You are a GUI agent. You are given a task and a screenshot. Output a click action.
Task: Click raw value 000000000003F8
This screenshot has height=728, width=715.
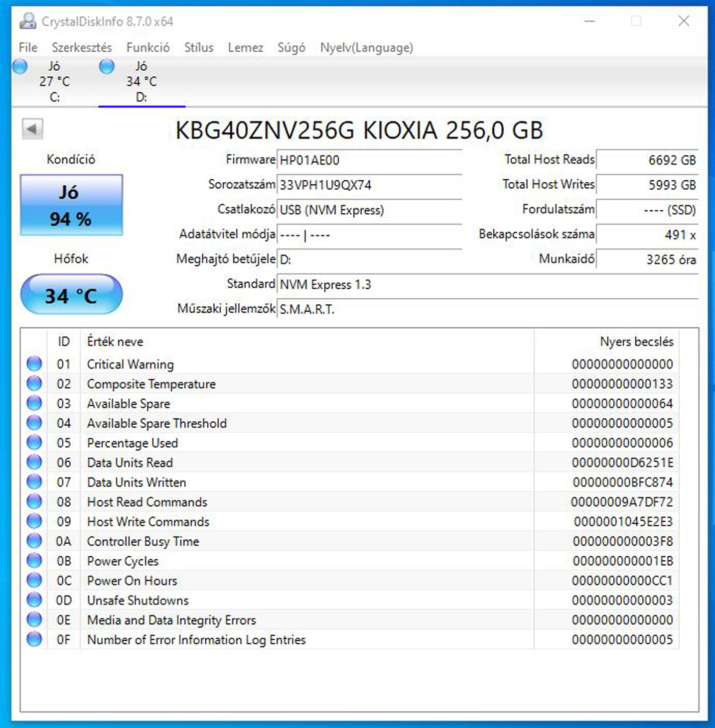[623, 541]
